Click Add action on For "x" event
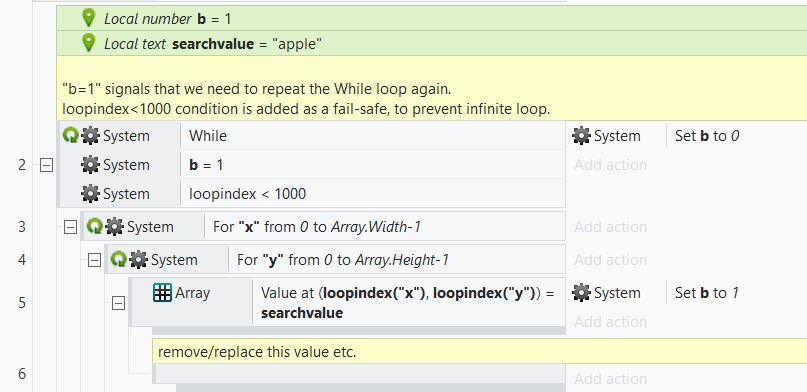The width and height of the screenshot is (807, 392). [x=610, y=226]
